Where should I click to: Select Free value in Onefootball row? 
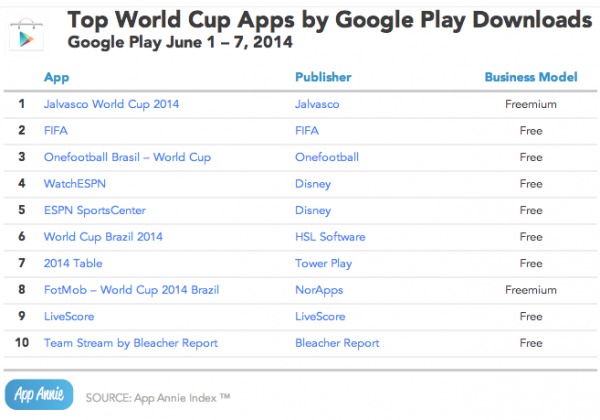pyautogui.click(x=531, y=157)
